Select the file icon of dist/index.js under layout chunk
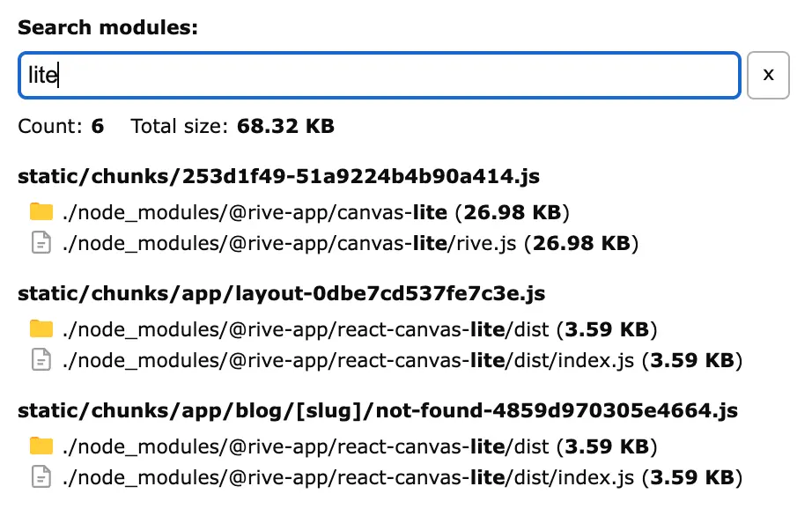This screenshot has width=812, height=516. pos(41,359)
